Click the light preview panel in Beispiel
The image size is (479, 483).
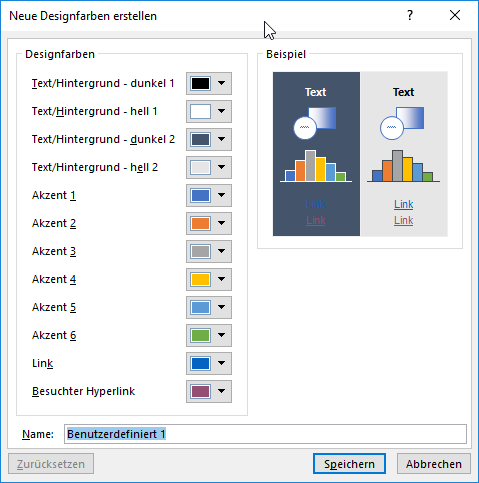coord(404,154)
